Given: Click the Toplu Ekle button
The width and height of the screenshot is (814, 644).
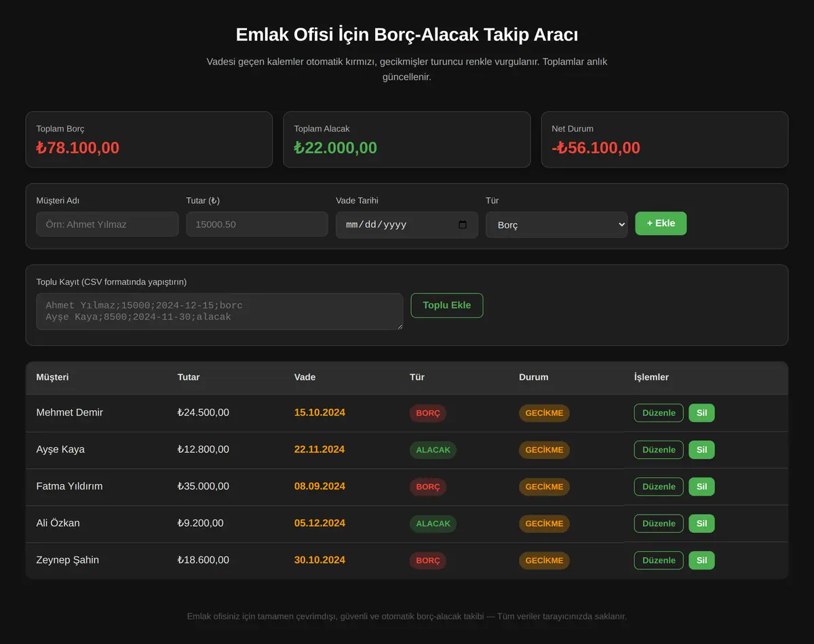Looking at the screenshot, I should click(447, 305).
